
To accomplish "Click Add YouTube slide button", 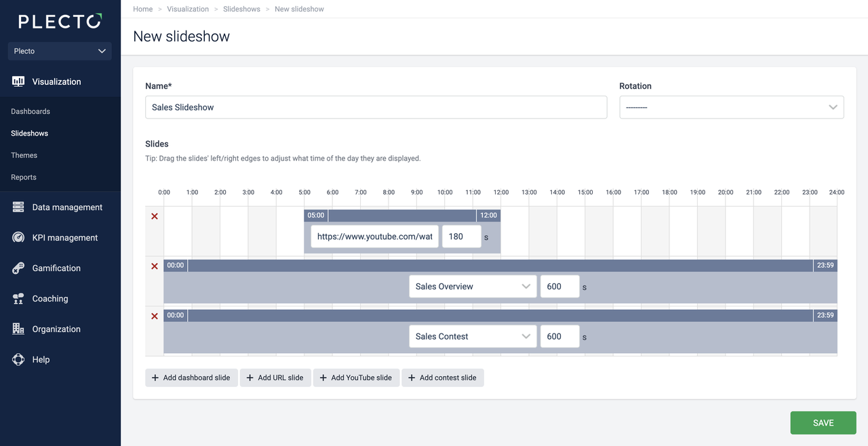I will point(356,378).
